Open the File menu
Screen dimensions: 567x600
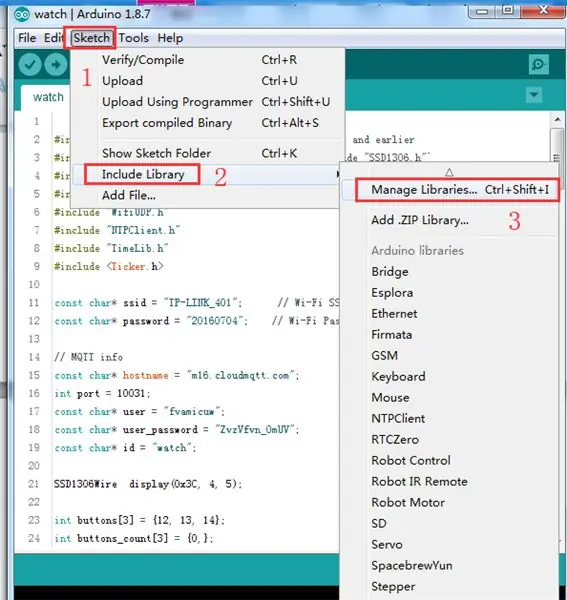(x=27, y=38)
